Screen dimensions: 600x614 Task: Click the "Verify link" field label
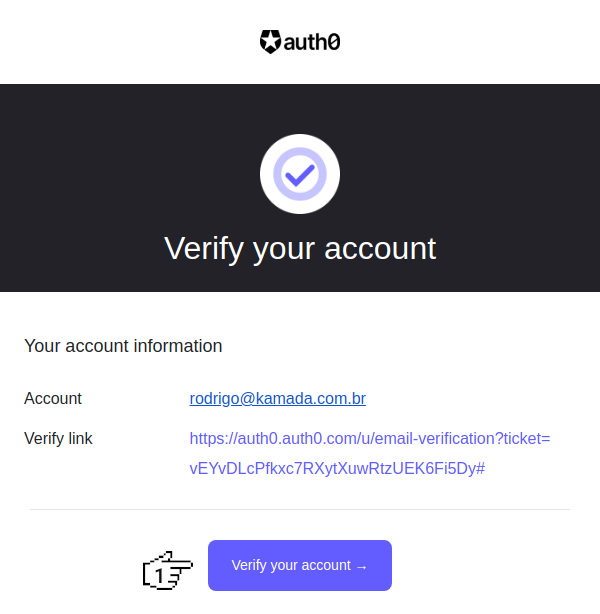point(58,438)
